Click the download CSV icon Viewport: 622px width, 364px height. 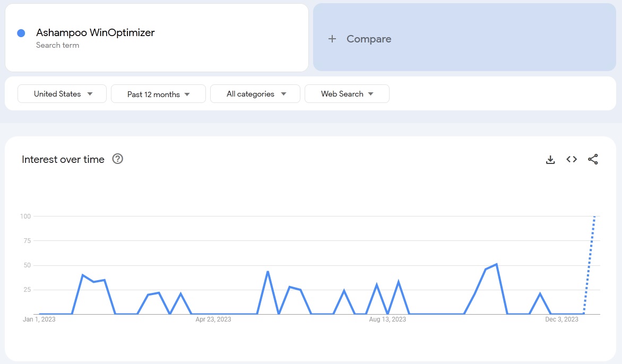tap(550, 159)
